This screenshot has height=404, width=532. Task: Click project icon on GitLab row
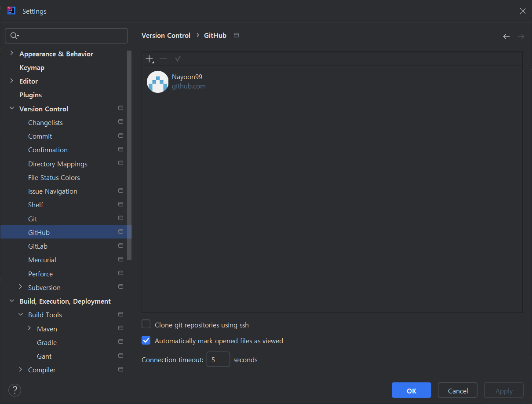(x=120, y=246)
